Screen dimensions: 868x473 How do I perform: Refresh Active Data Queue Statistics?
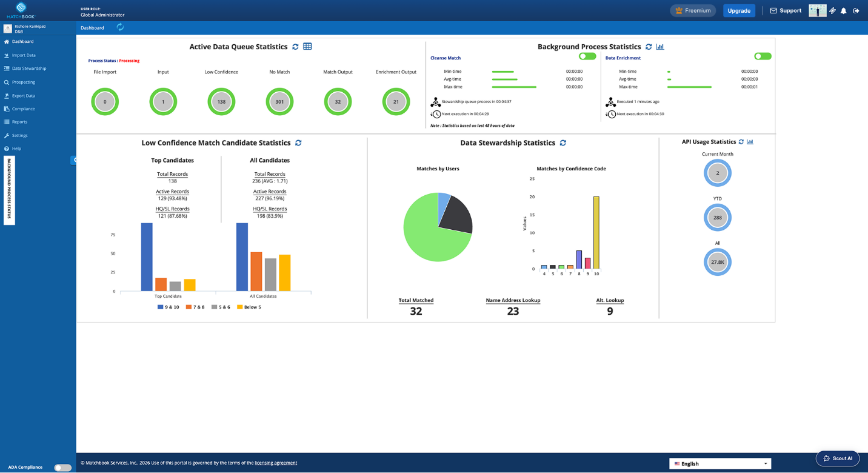(295, 47)
